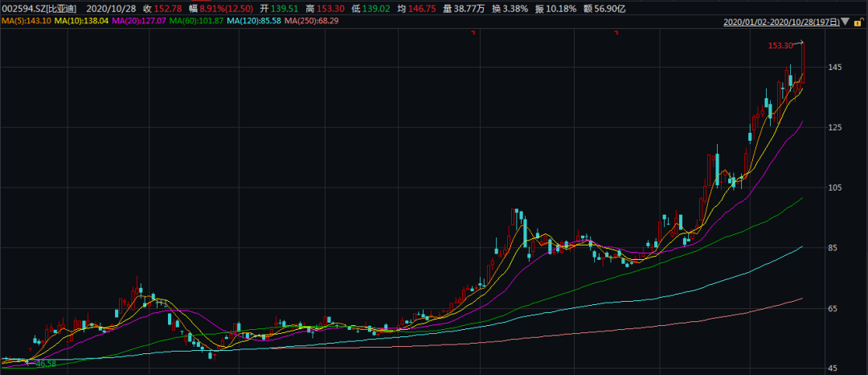Select the MA(250):68.29 indicator label
The width and height of the screenshot is (868, 375).
(312, 20)
